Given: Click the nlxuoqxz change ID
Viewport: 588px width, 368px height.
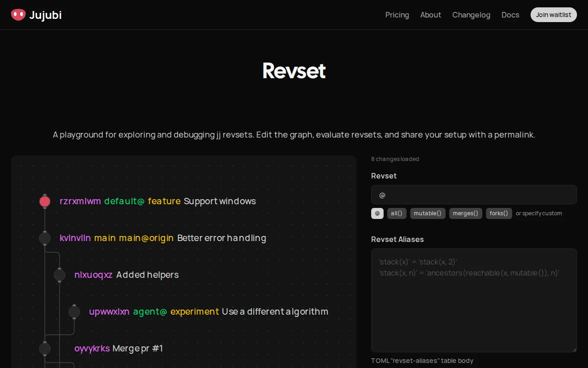Looking at the screenshot, I should coord(93,275).
